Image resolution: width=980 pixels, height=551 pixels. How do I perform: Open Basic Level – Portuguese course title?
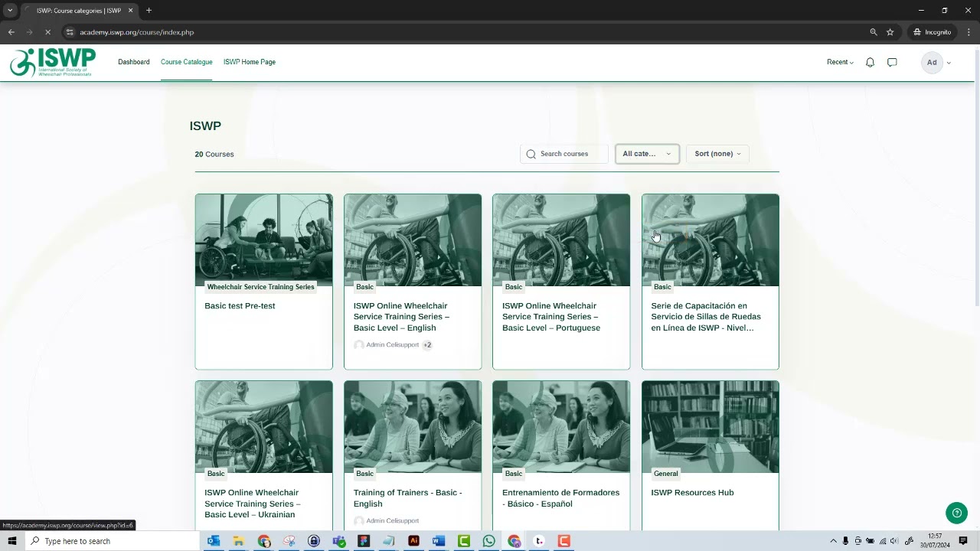click(551, 317)
